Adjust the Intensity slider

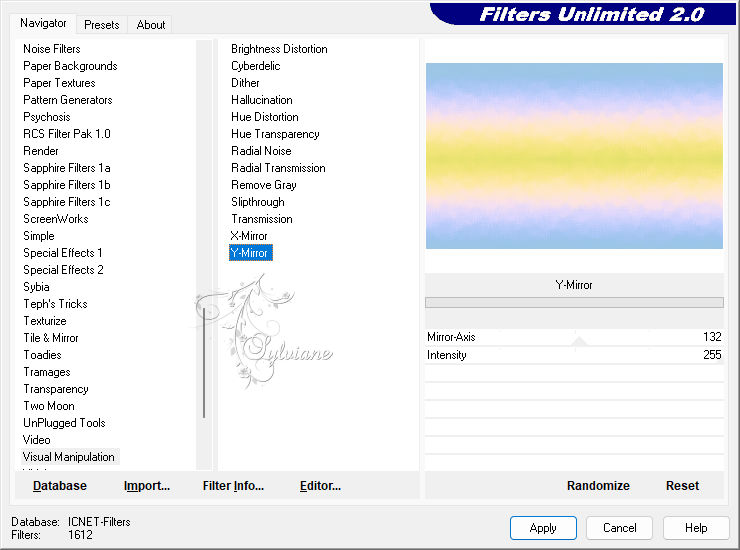click(x=574, y=355)
